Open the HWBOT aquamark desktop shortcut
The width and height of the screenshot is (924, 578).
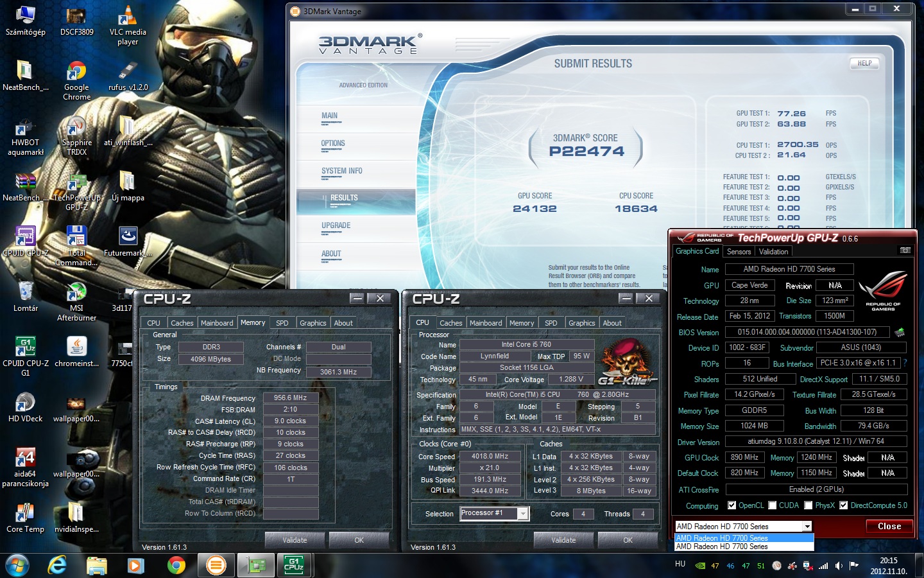pyautogui.click(x=25, y=136)
